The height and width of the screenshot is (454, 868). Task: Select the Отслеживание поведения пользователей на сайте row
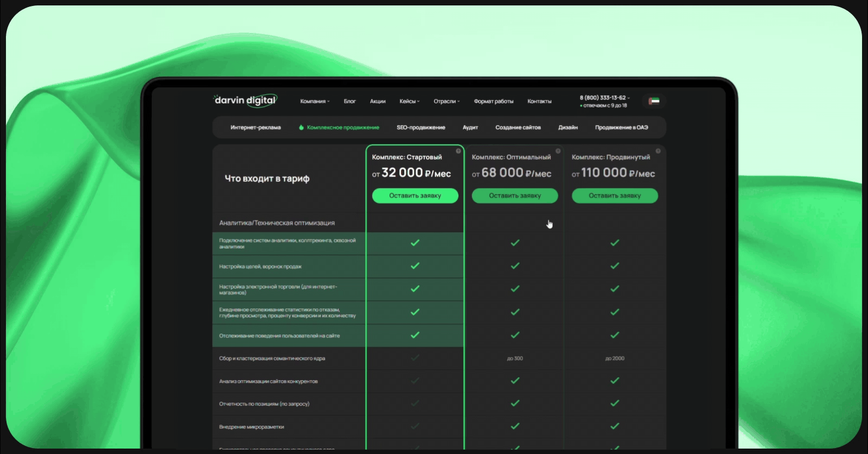click(x=279, y=336)
